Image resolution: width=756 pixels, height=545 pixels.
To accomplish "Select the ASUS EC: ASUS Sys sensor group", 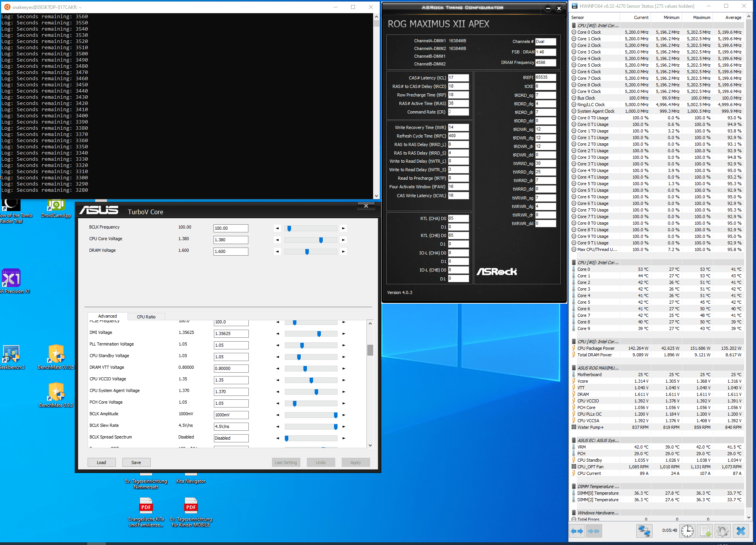I will point(598,440).
